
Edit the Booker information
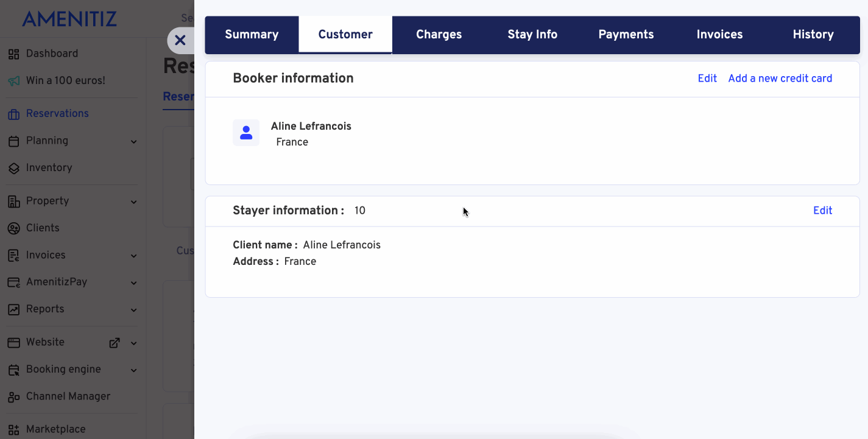[x=707, y=79]
